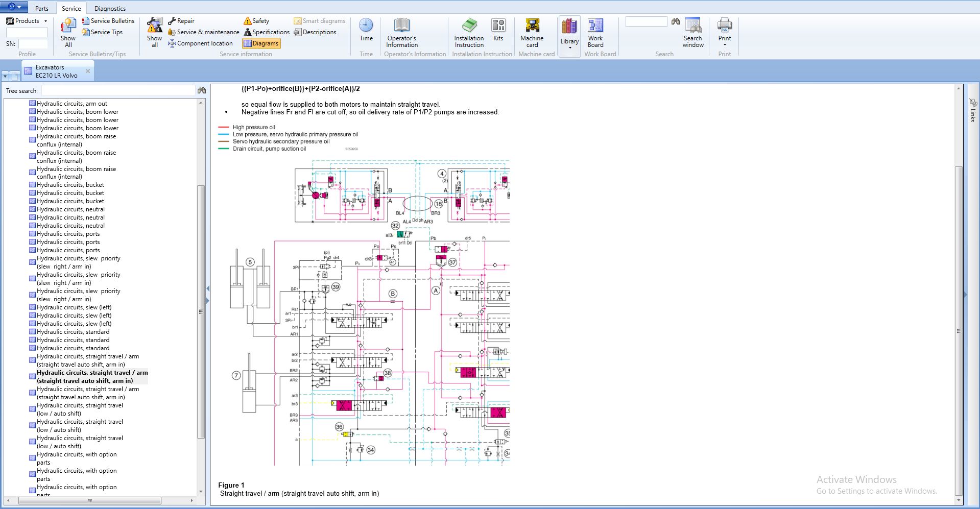Click the Time clock icon
The image size is (980, 509).
coord(366,26)
